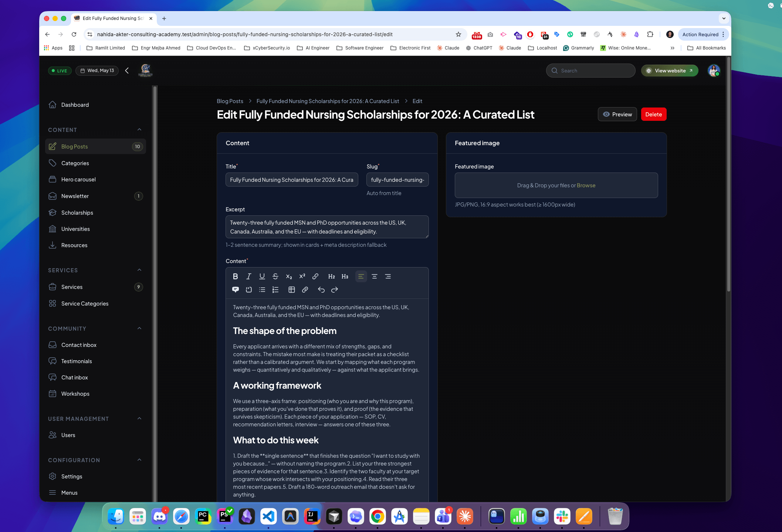Click the Excerpt text area
The width and height of the screenshot is (782, 532).
click(327, 227)
